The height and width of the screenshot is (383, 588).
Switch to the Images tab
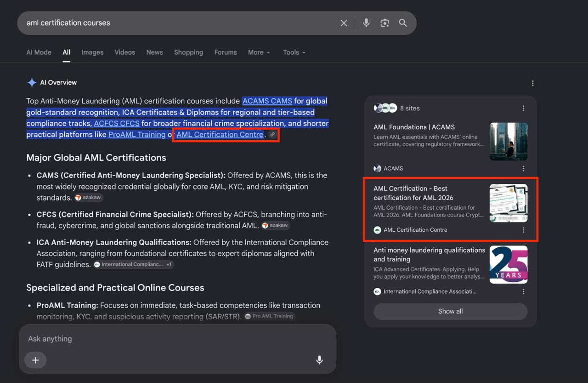tap(92, 52)
